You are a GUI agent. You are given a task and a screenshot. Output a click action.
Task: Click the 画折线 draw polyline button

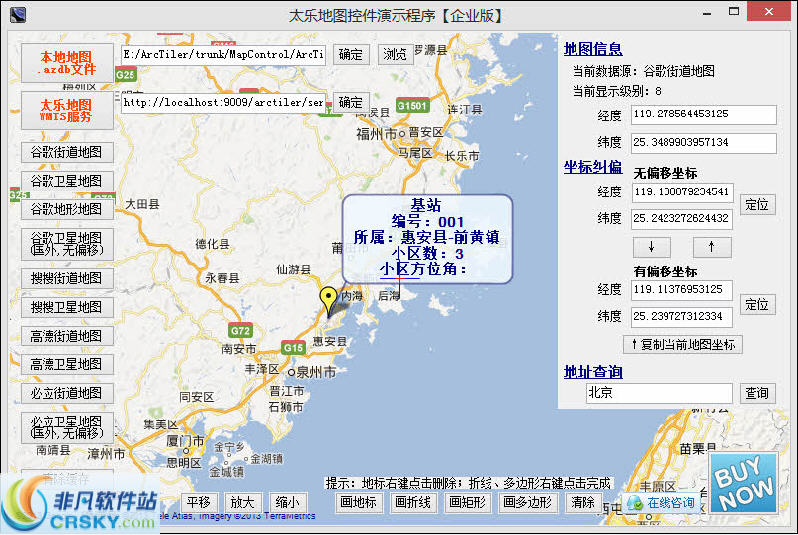click(x=413, y=502)
